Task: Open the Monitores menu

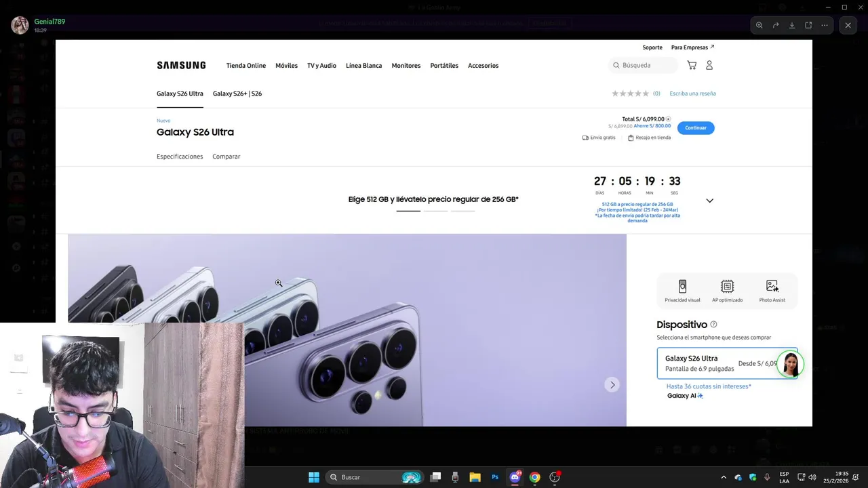Action: click(x=406, y=66)
